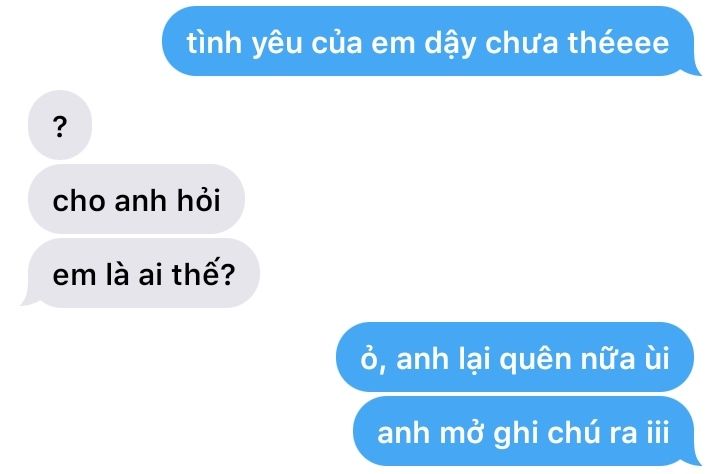Select the gray "?" message bubble

pos(60,125)
